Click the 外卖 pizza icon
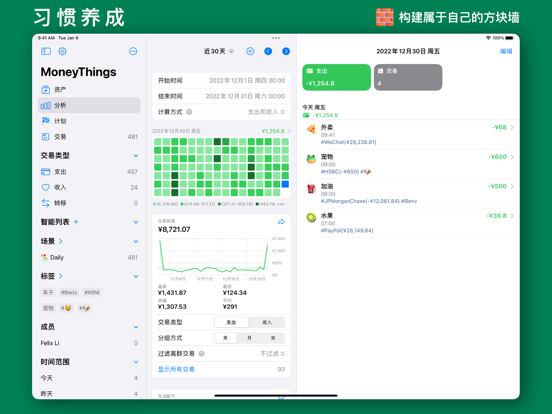 point(311,129)
